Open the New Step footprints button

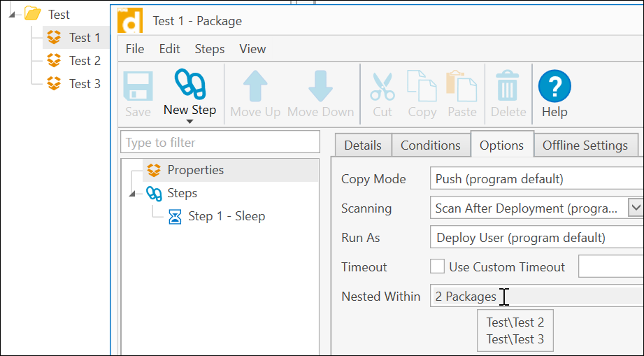point(189,87)
